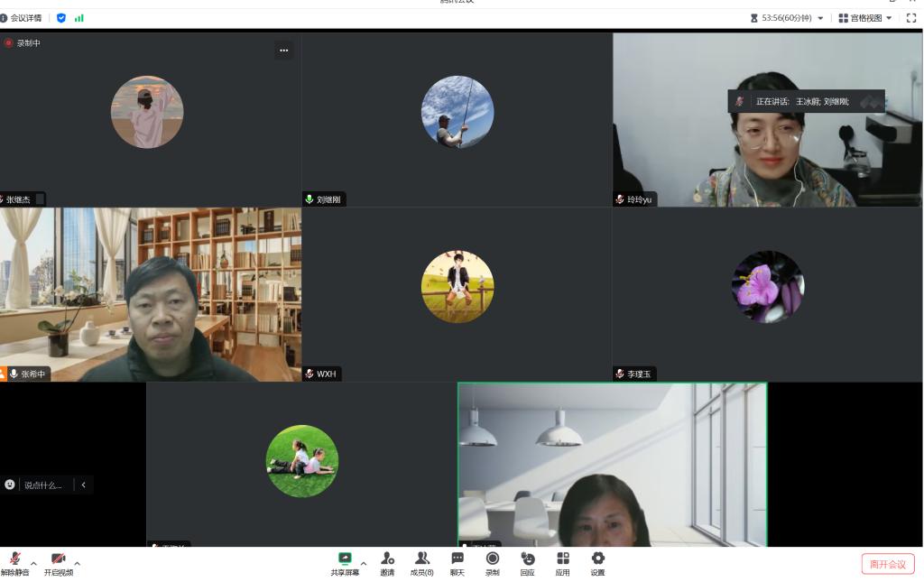Click the 李璞玉 name label
Image resolution: width=924 pixels, height=582 pixels.
click(639, 374)
